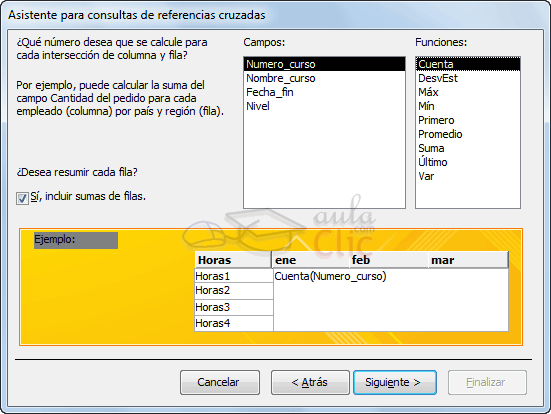Click the Cuenta(Numero_curso) cell in example
The image size is (551, 414).
pos(330,276)
